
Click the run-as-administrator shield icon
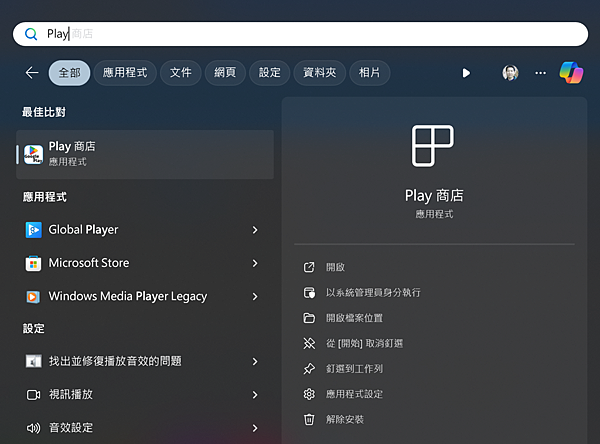pyautogui.click(x=309, y=292)
